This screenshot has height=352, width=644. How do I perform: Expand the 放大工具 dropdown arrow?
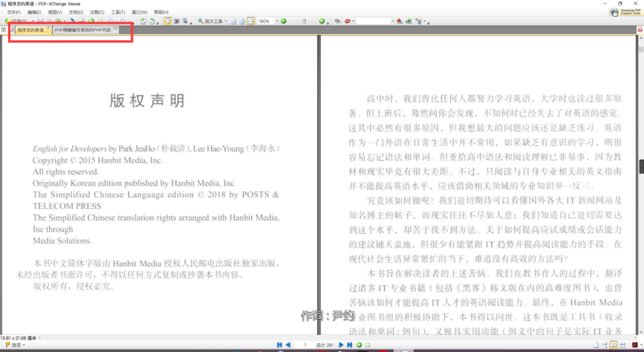pos(226,21)
